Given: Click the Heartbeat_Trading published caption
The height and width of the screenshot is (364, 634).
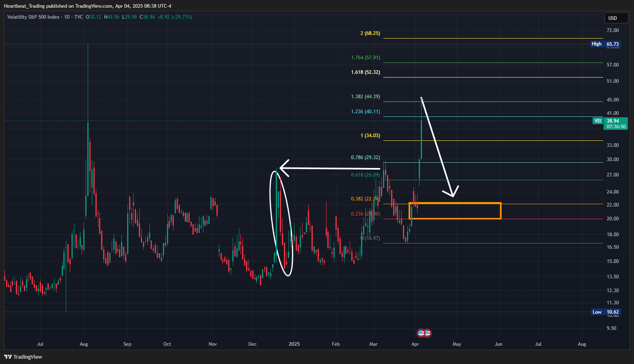Looking at the screenshot, I should pyautogui.click(x=87, y=6).
